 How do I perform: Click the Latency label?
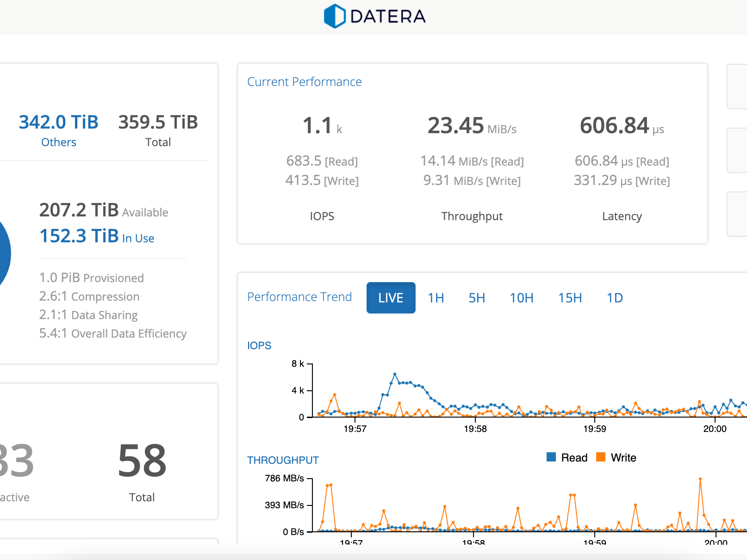[622, 216]
